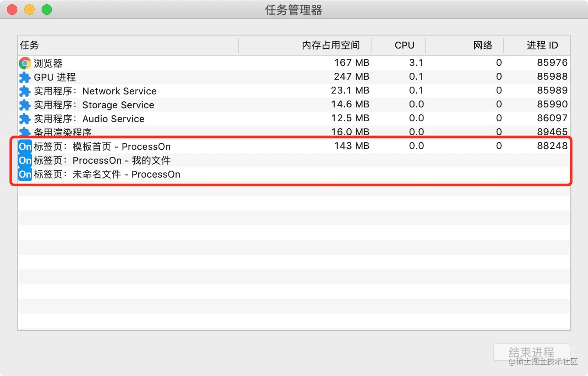
Task: Click the Chrome icon beside 浏览器
Action: coord(25,63)
